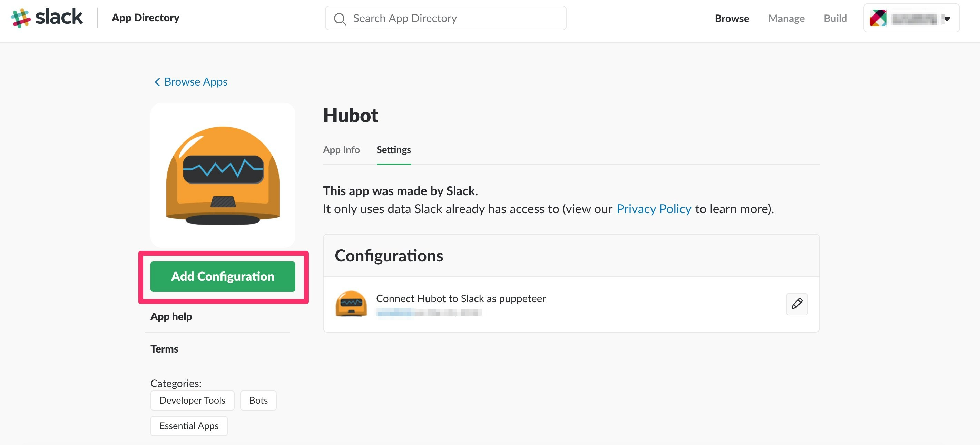Open the App Directory heading link
This screenshot has height=445, width=980.
145,18
